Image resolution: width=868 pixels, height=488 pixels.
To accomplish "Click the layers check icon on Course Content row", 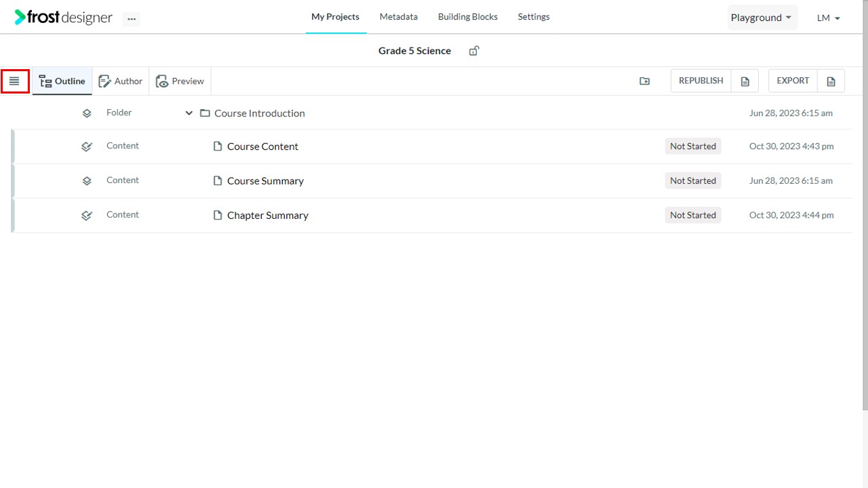I will pyautogui.click(x=87, y=146).
